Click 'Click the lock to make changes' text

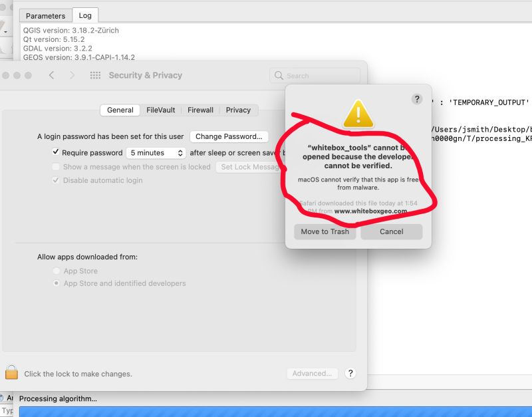coord(78,374)
